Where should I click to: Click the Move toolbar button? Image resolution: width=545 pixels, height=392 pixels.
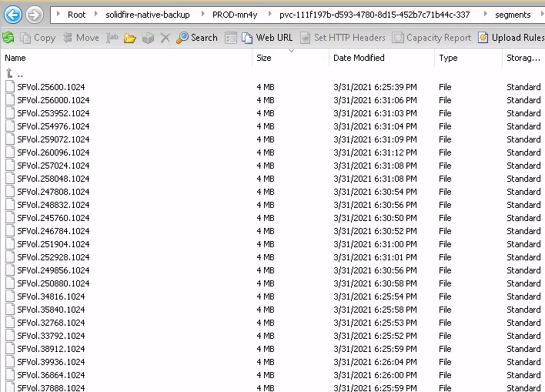(x=81, y=38)
